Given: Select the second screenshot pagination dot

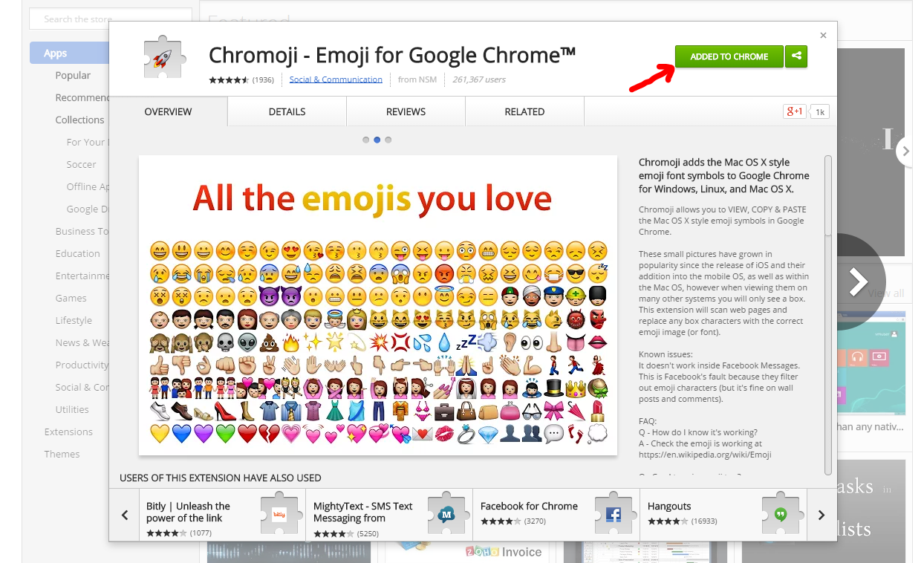Looking at the screenshot, I should 377,140.
